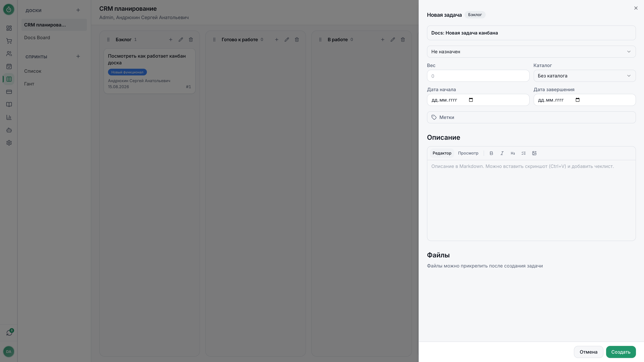Screen dimensions: 644x362
Task: Open the Метки tags selector
Action: pos(531,117)
